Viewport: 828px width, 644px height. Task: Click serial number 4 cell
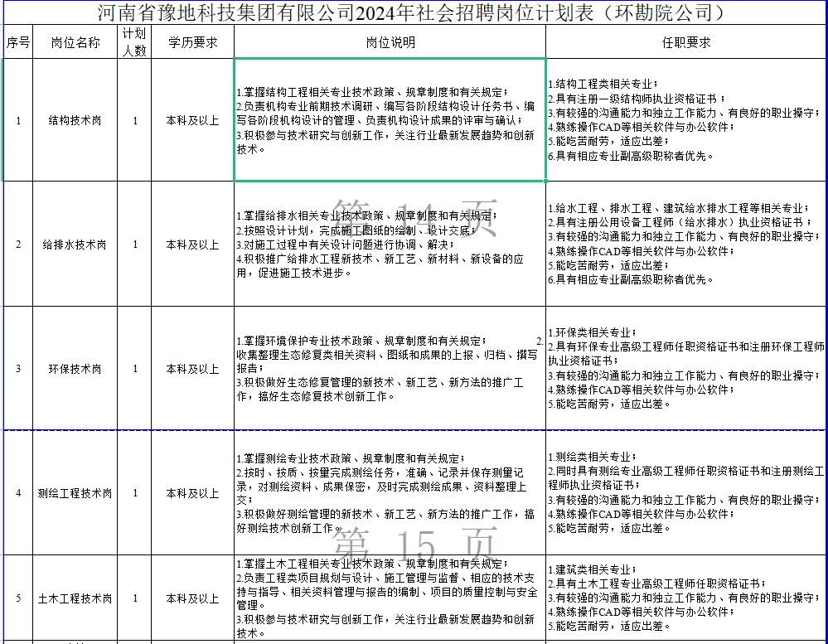(18, 492)
